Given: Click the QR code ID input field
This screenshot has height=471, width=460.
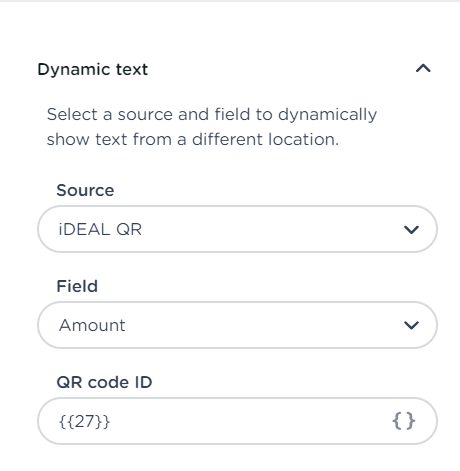Looking at the screenshot, I should [x=237, y=421].
